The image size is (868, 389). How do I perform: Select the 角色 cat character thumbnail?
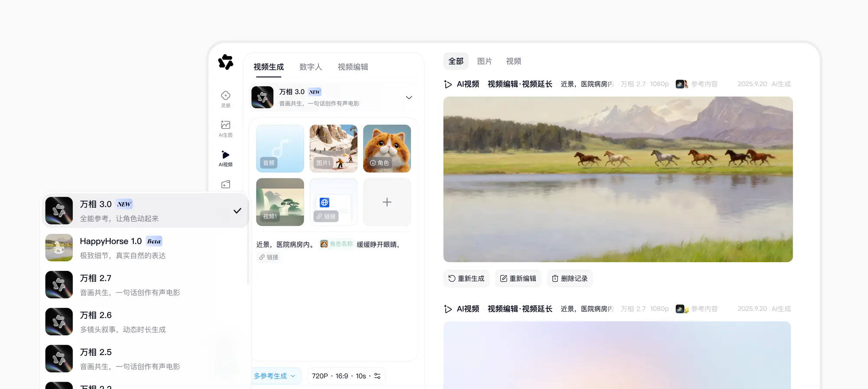(x=387, y=148)
